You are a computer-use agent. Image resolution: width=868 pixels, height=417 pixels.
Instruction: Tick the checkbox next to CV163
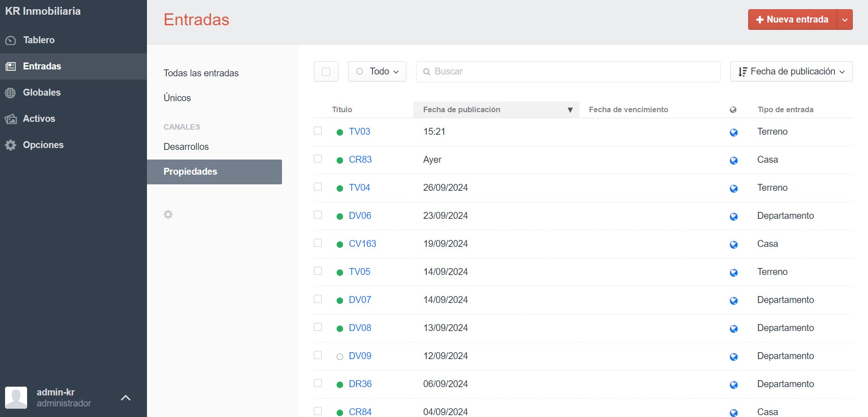point(318,243)
